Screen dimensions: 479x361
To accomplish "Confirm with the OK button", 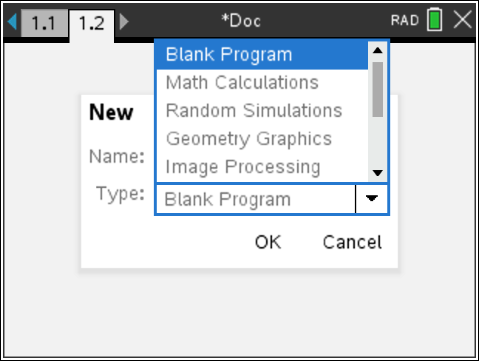I will [268, 242].
